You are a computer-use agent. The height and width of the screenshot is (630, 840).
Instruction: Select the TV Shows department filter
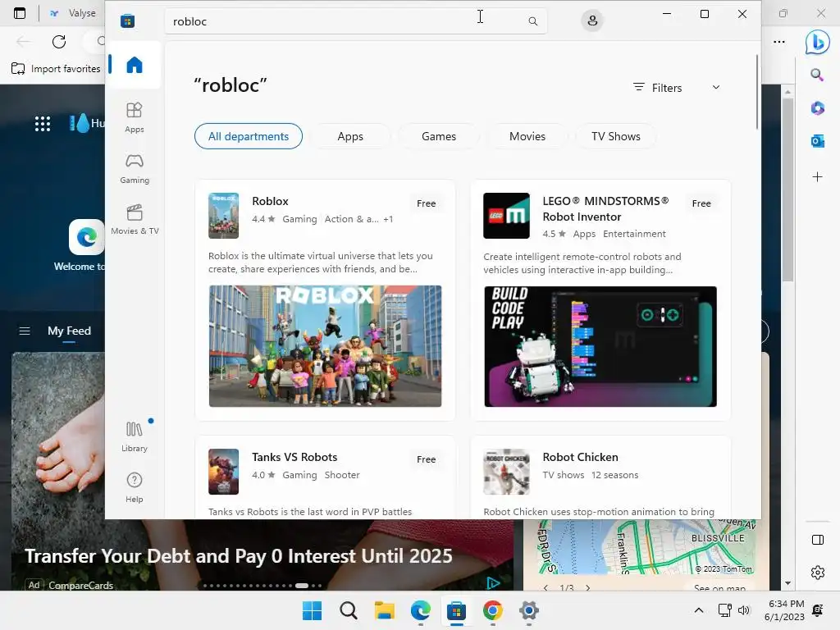pos(615,136)
